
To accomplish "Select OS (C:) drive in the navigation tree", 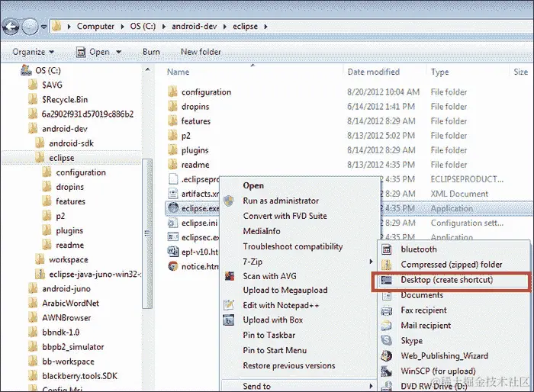I will coord(48,70).
